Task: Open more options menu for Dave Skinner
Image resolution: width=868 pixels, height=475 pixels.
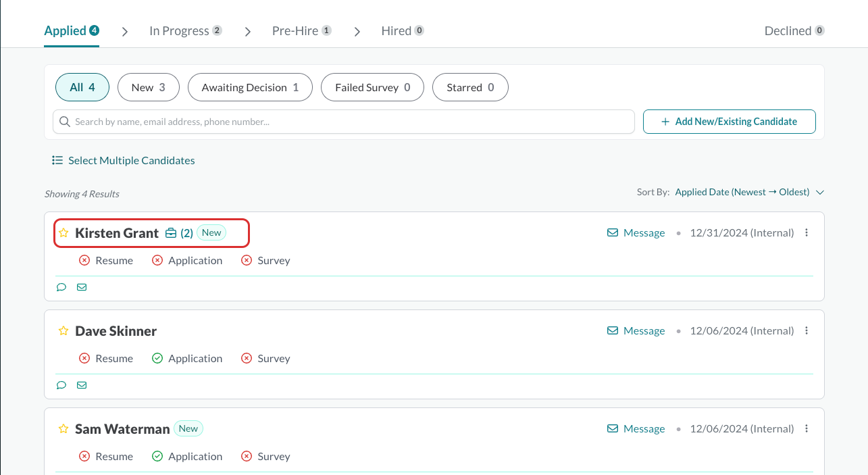Action: pos(807,331)
